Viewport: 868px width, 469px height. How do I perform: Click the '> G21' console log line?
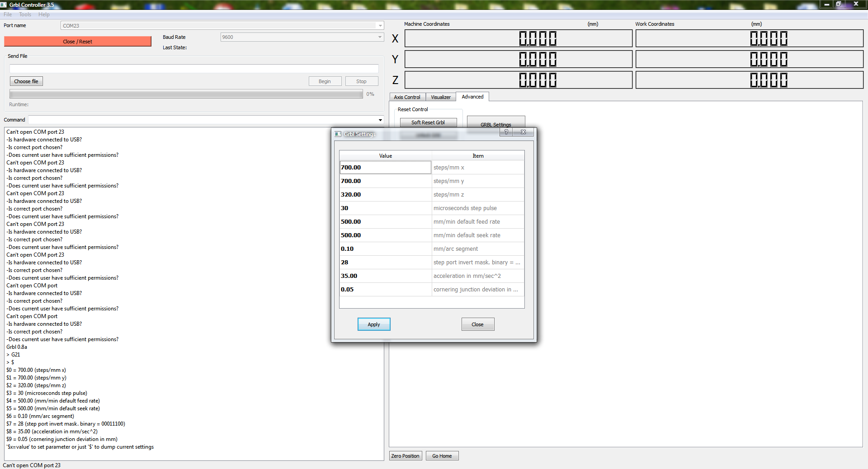13,355
